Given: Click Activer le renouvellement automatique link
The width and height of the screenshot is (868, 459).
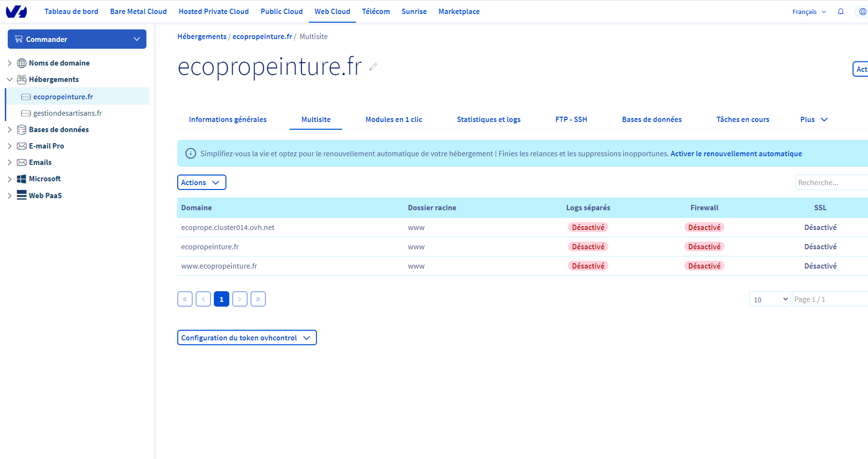Looking at the screenshot, I should click(736, 154).
